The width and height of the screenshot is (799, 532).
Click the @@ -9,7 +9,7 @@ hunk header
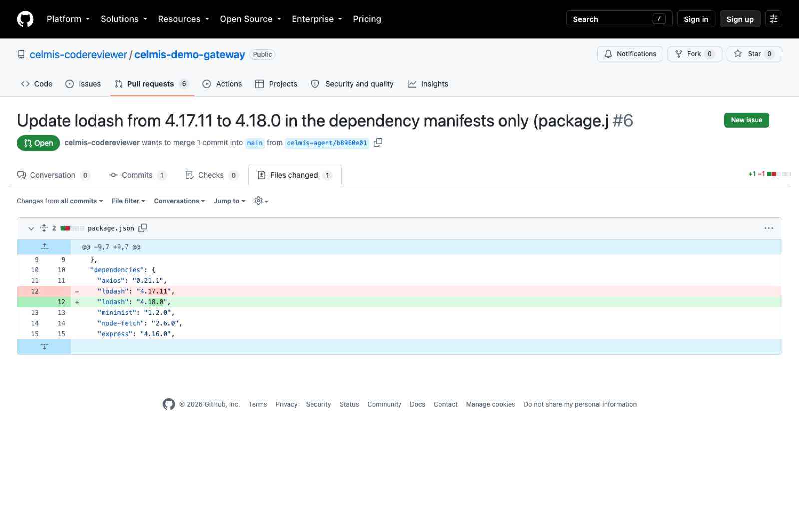click(x=111, y=247)
